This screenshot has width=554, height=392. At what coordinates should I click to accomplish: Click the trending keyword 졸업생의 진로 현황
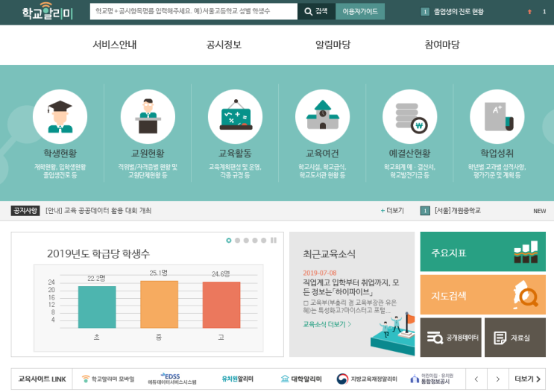(459, 12)
